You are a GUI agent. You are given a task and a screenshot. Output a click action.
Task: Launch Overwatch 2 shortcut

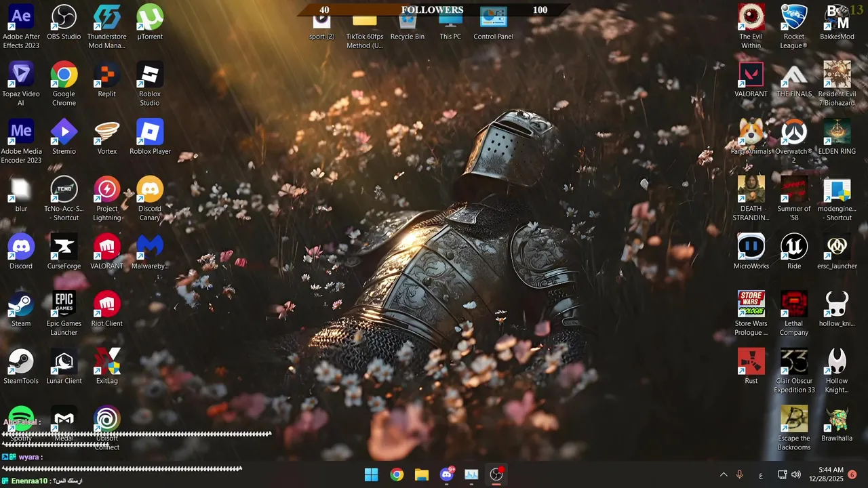click(x=794, y=142)
